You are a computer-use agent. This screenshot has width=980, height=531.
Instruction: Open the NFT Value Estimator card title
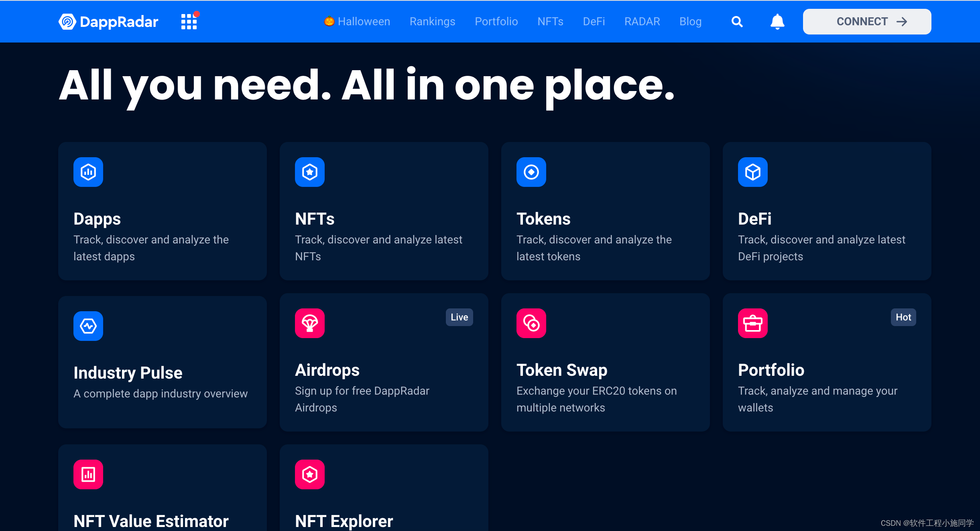click(151, 521)
